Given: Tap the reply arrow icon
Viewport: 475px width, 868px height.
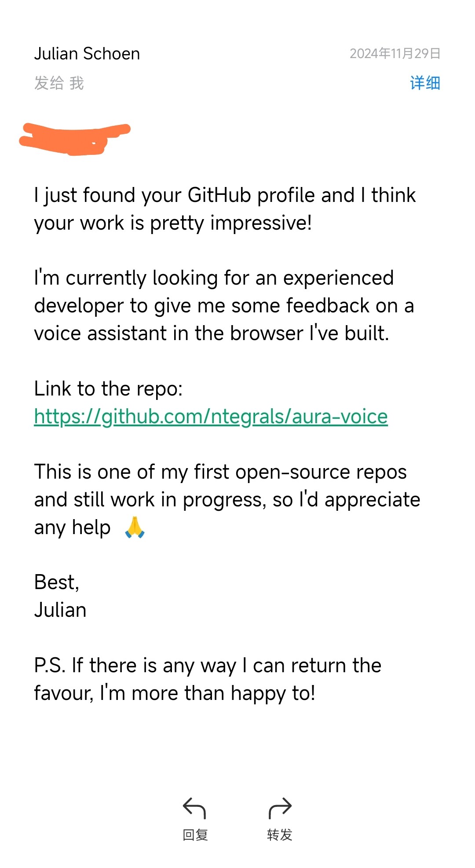Looking at the screenshot, I should point(194,808).
